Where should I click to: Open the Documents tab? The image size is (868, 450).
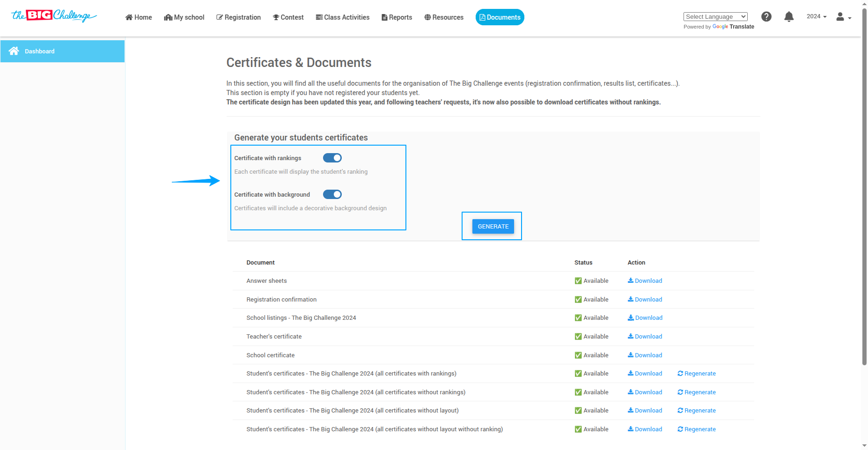tap(500, 17)
